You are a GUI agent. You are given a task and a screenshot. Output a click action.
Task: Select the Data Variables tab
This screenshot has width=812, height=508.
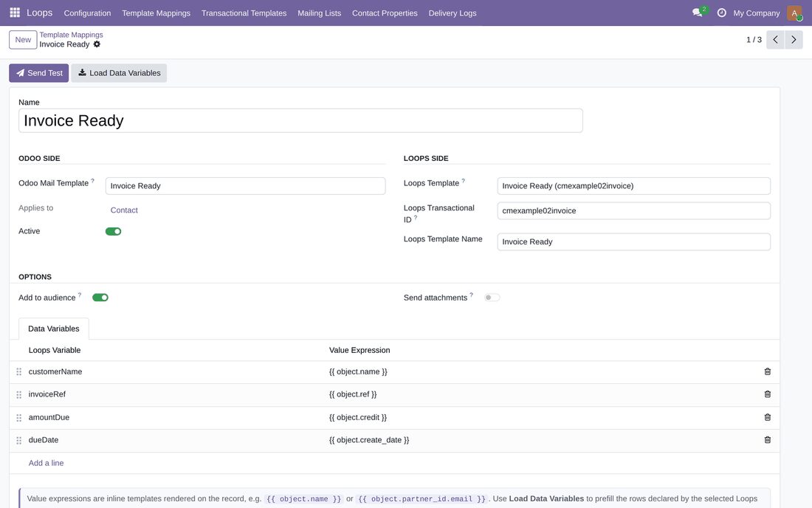click(x=54, y=329)
